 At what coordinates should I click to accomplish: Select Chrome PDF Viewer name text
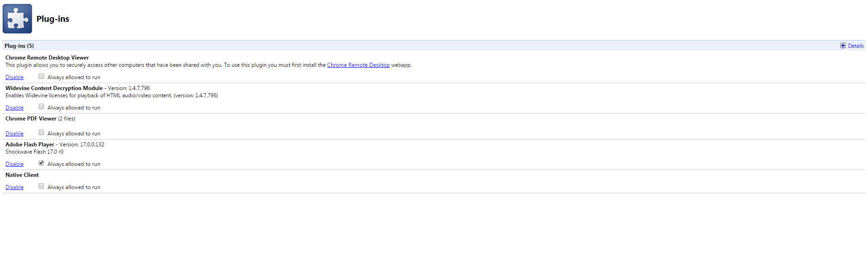click(31, 119)
